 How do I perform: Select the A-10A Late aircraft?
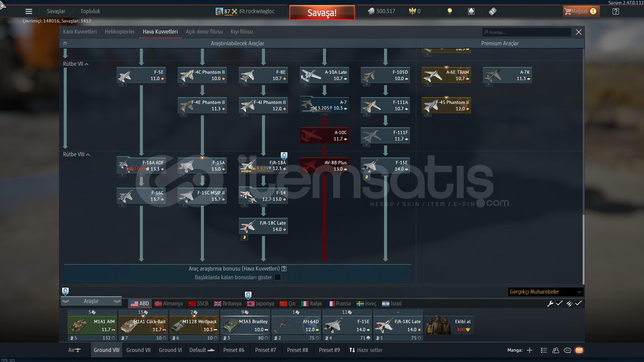[324, 75]
